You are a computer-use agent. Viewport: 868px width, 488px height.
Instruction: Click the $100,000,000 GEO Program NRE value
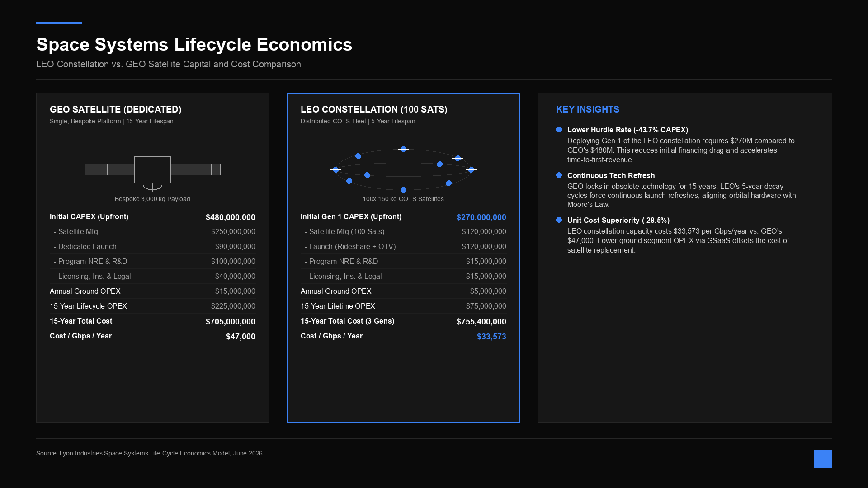coord(233,261)
